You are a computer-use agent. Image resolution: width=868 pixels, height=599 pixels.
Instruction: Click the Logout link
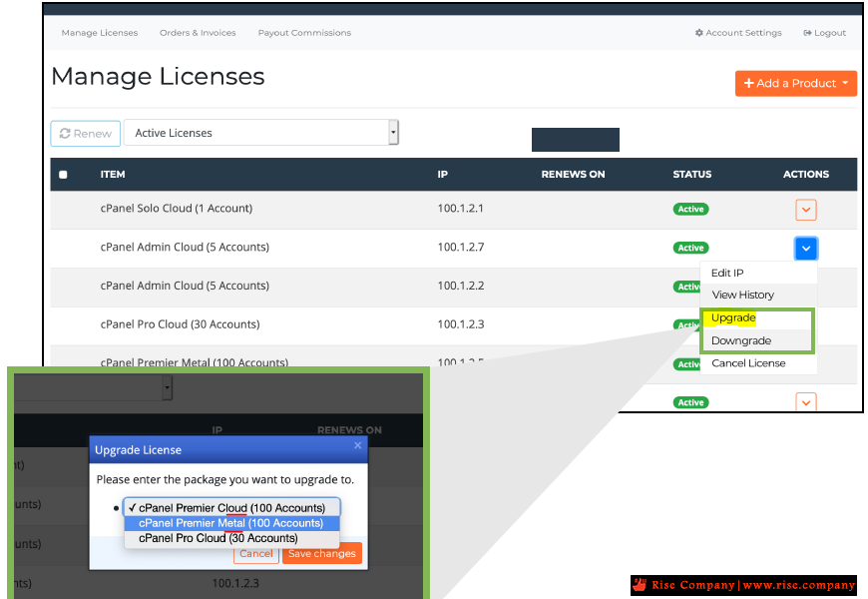825,33
